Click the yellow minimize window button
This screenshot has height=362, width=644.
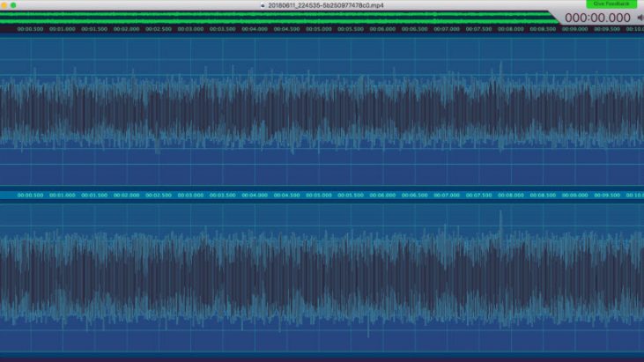pyautogui.click(x=4, y=5)
